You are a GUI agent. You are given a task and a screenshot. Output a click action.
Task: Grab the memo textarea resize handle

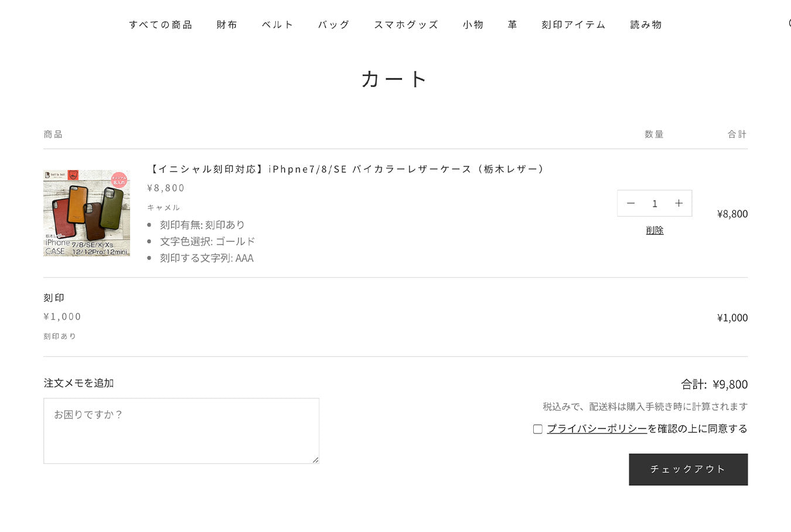coord(315,460)
